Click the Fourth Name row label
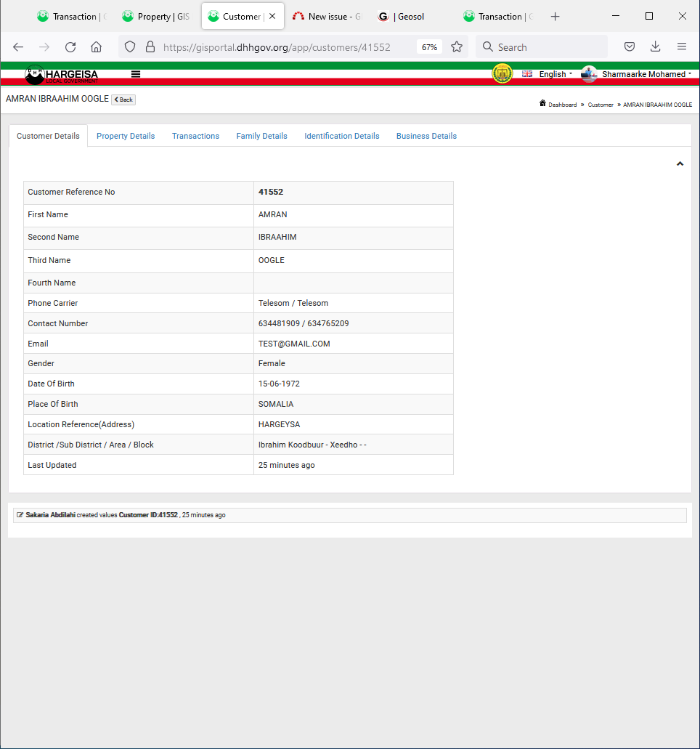Viewport: 700px width, 749px height. tap(52, 283)
